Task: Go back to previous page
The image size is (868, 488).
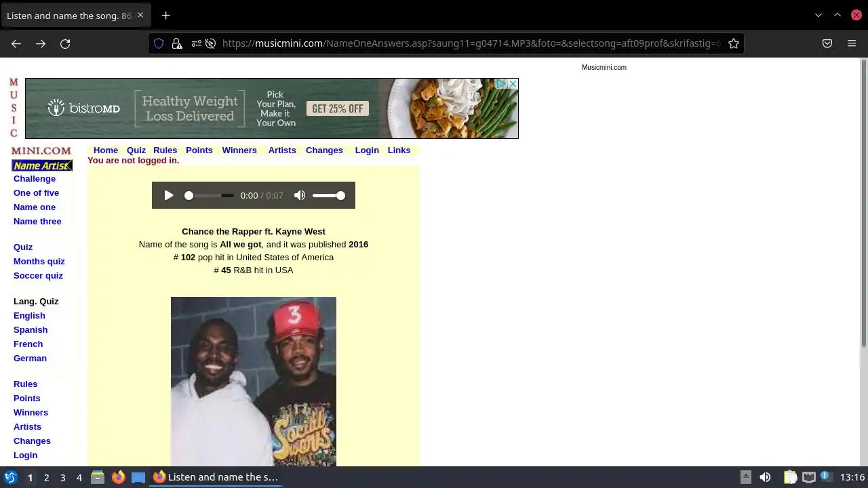Action: [16, 43]
